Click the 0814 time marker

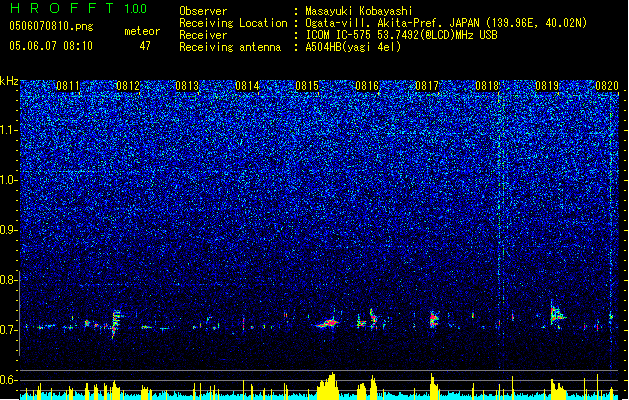pyautogui.click(x=247, y=86)
